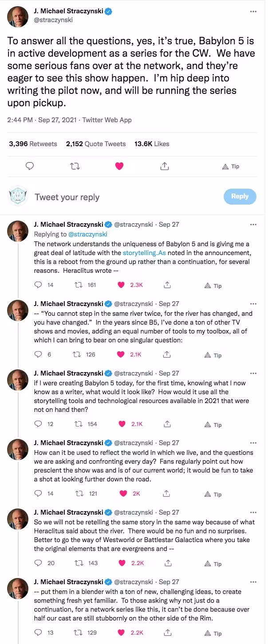Click the Share icon on the main tweet

[164, 166]
